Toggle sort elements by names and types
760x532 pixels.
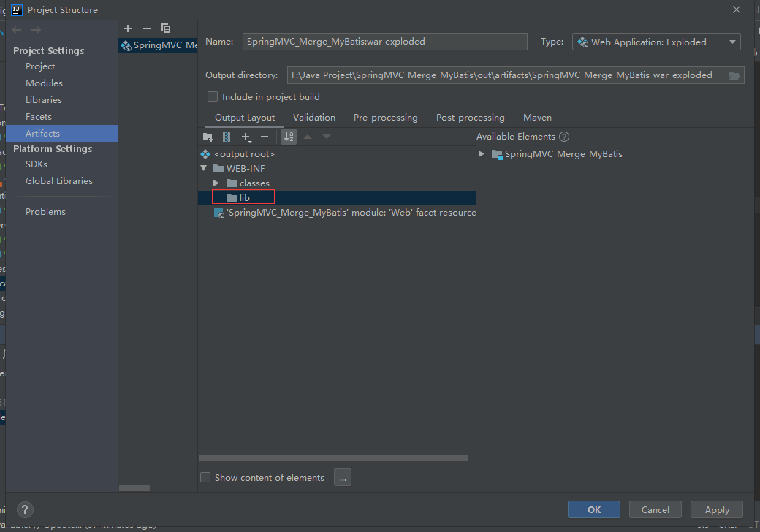pyautogui.click(x=289, y=137)
